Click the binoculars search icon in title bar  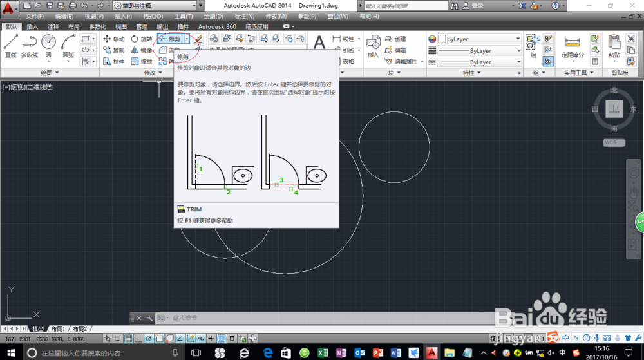[x=454, y=6]
